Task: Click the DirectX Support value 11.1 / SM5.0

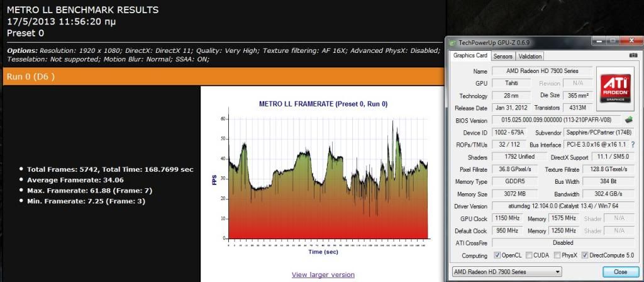Action: click(613, 157)
